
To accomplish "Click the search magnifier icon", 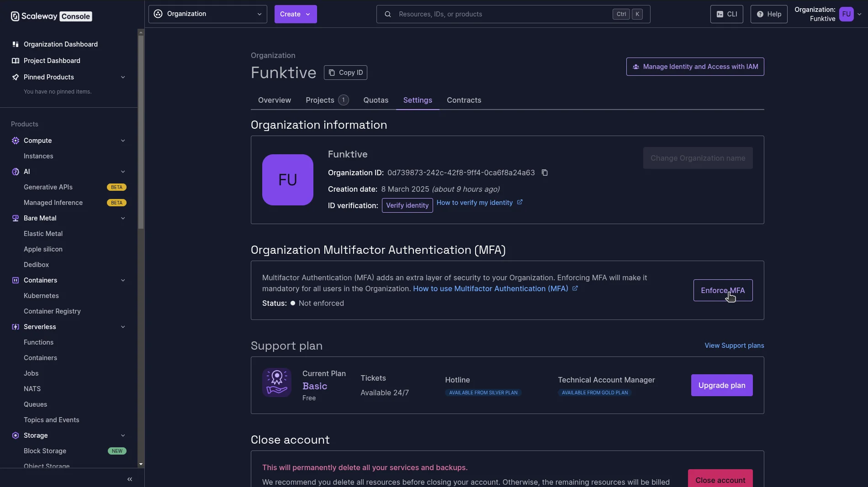I will (x=388, y=14).
